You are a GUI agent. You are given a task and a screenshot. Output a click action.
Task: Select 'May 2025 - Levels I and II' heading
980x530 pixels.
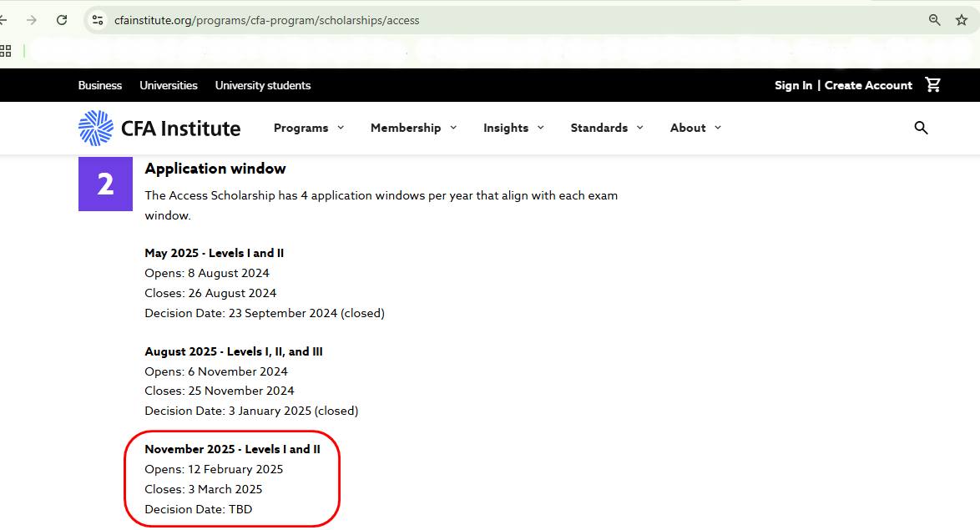(x=214, y=253)
